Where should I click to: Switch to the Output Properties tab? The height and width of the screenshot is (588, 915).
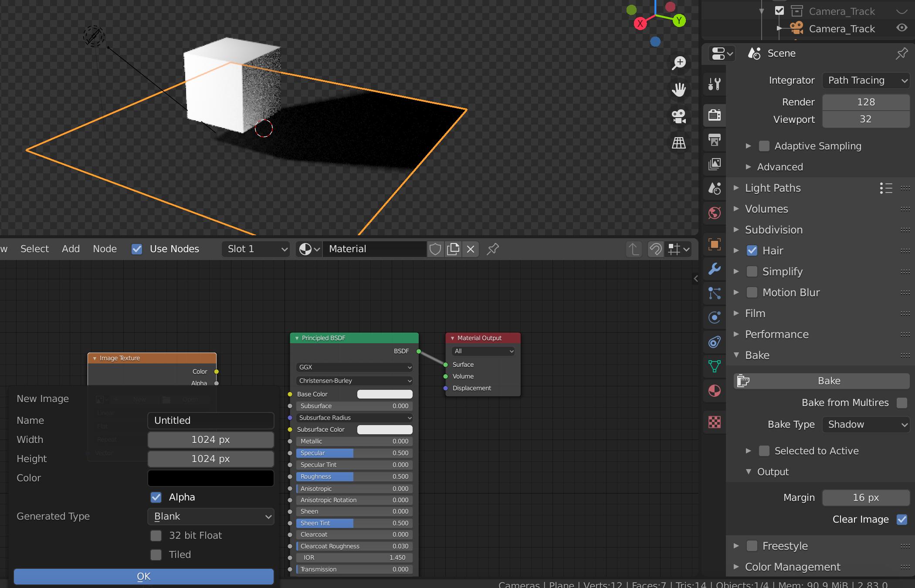click(715, 140)
